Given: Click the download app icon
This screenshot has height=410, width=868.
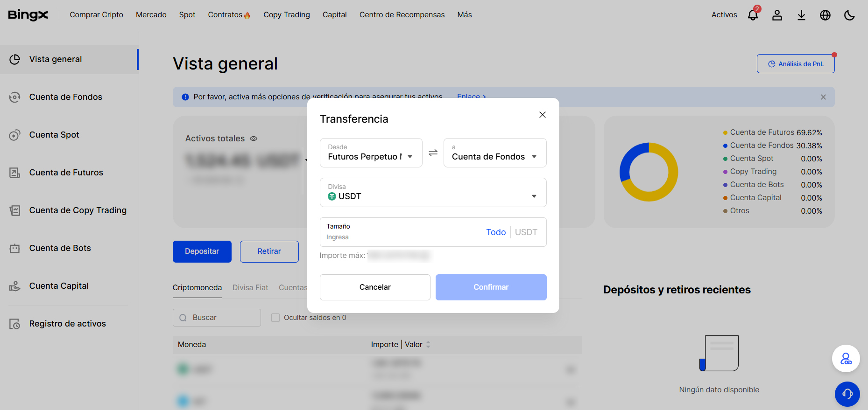Looking at the screenshot, I should point(801,15).
